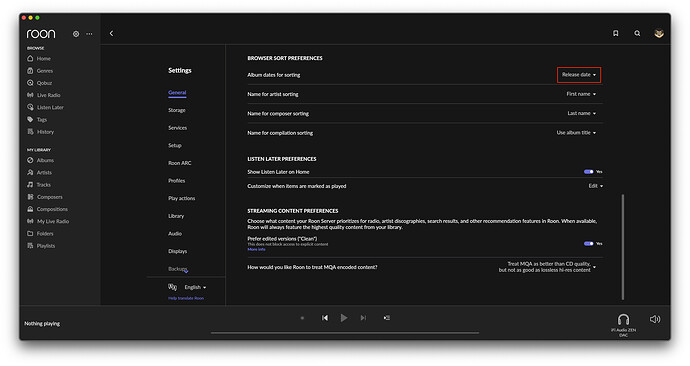Skip to next track
This screenshot has width=690, height=366.
tap(363, 318)
